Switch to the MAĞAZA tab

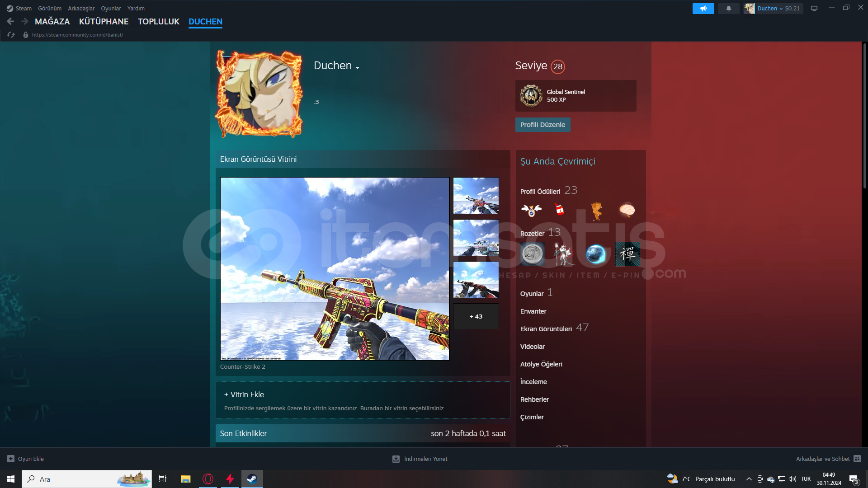(52, 22)
